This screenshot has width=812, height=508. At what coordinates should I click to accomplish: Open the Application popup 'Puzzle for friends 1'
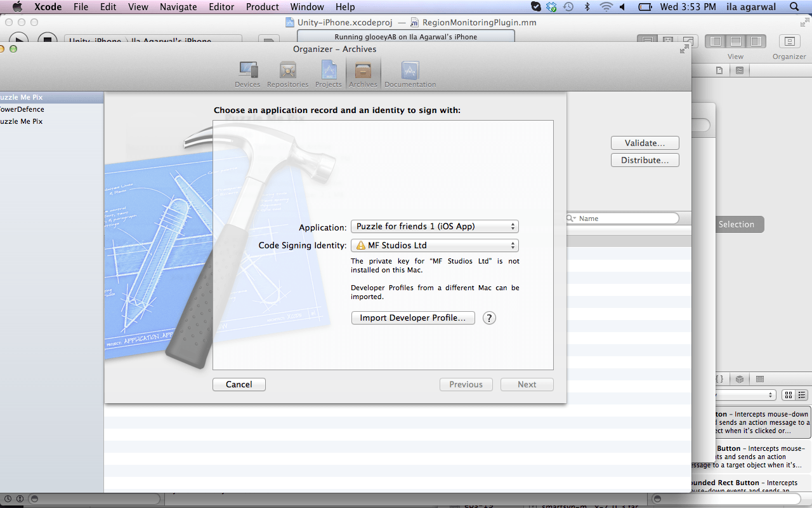(435, 227)
